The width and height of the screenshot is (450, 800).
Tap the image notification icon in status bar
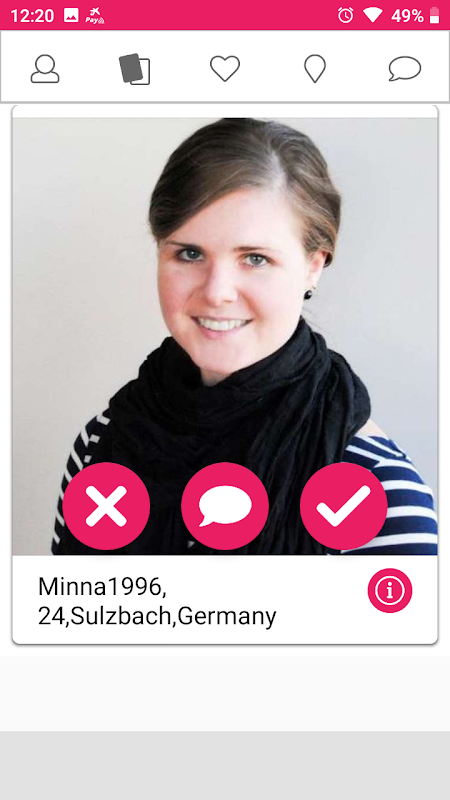coord(71,15)
